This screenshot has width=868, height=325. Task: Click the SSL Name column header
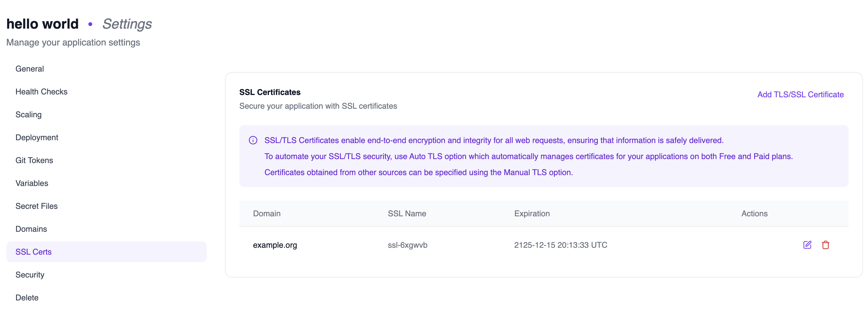pos(407,213)
